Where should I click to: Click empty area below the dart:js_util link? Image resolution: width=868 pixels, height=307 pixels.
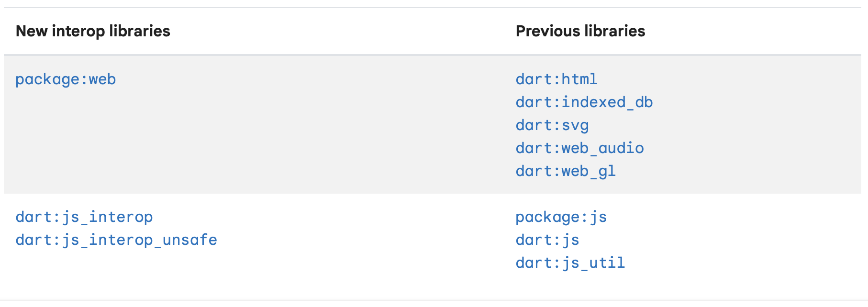(570, 286)
